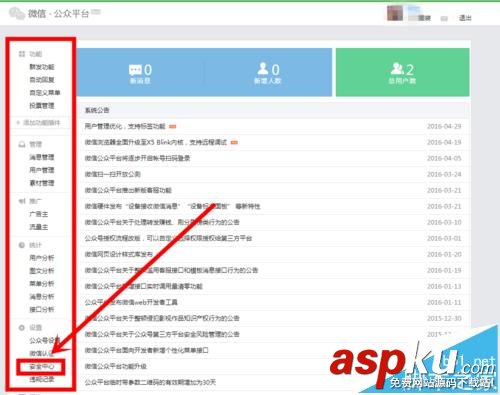Select 素材管理 in the sidebar
The width and height of the screenshot is (500, 395).
[42, 183]
